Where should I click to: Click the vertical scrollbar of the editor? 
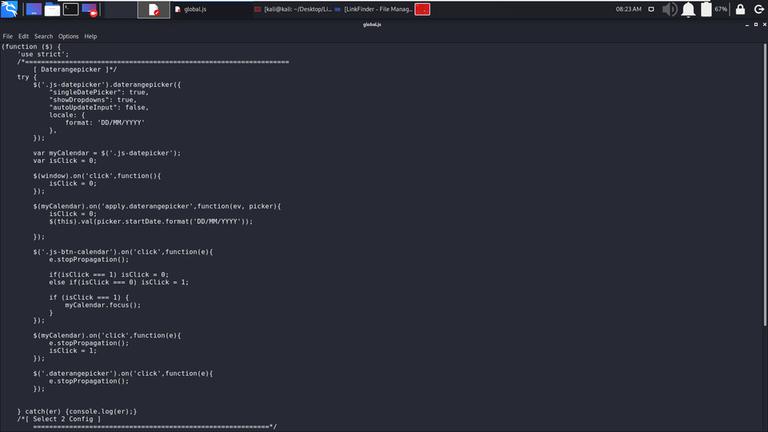tap(765, 185)
